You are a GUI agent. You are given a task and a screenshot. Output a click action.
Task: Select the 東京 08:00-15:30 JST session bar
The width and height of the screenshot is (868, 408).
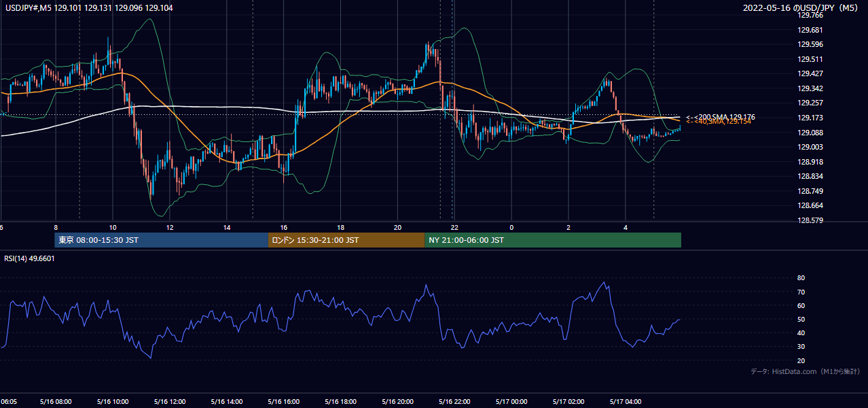point(162,240)
